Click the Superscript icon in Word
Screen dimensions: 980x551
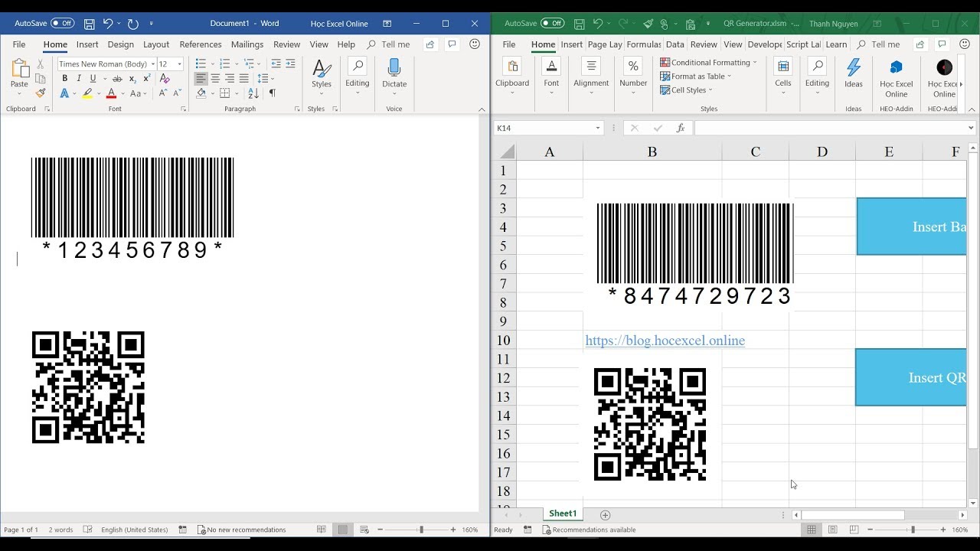coord(146,78)
